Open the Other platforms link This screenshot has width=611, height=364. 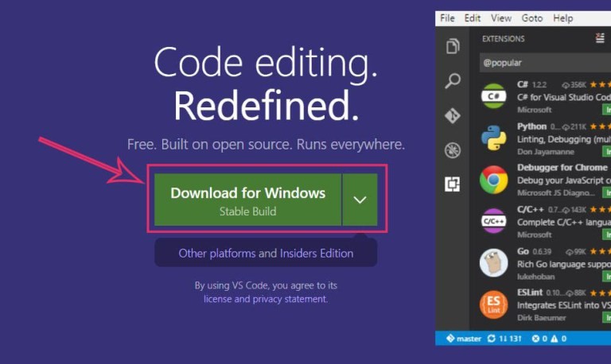tap(217, 254)
